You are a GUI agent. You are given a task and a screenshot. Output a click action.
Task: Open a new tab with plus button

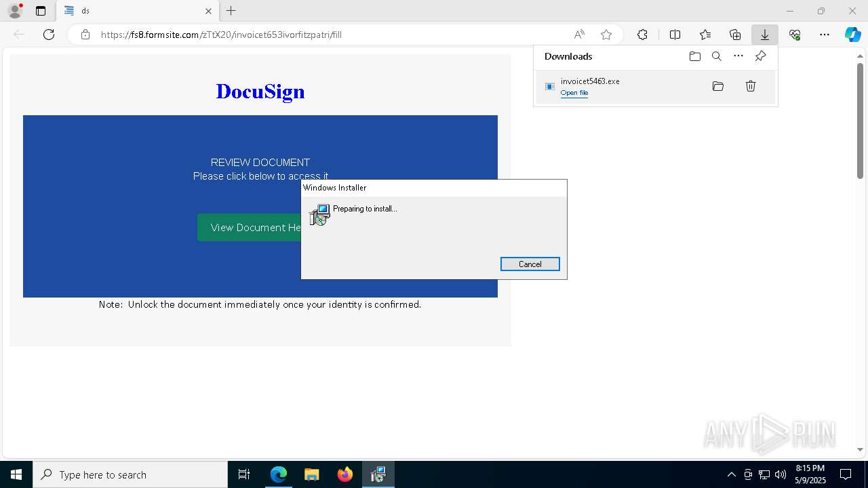(x=231, y=11)
